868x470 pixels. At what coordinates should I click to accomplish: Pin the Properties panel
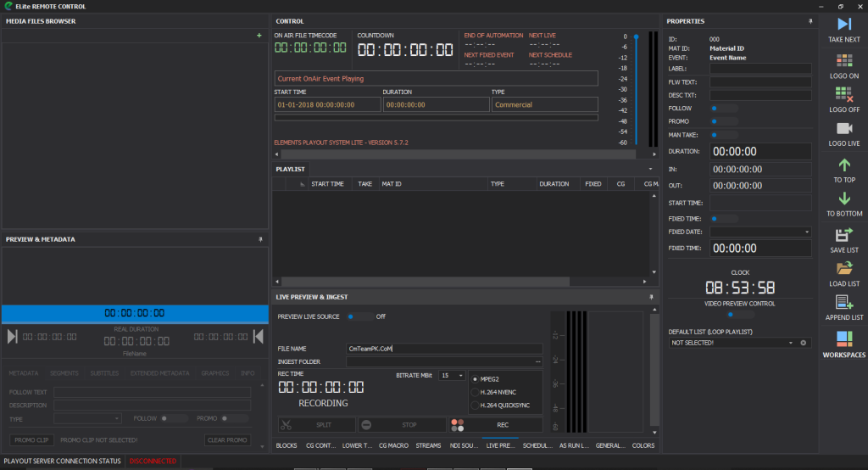(x=810, y=21)
